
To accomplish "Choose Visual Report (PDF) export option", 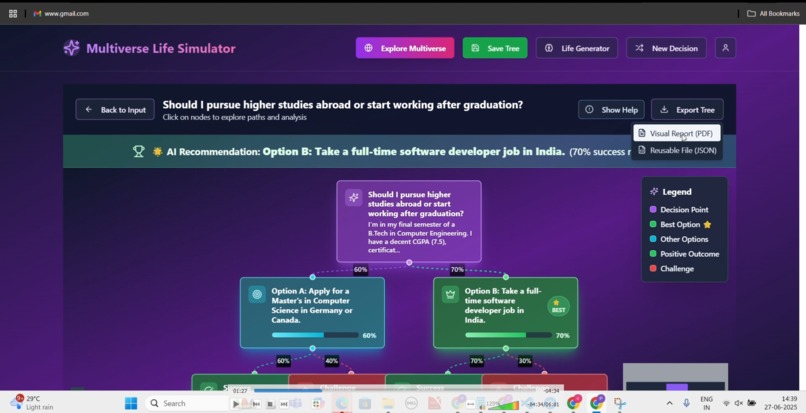I will [x=676, y=133].
